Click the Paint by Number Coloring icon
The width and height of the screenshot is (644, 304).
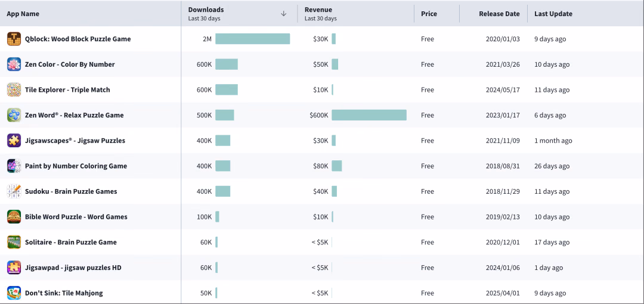tap(14, 166)
